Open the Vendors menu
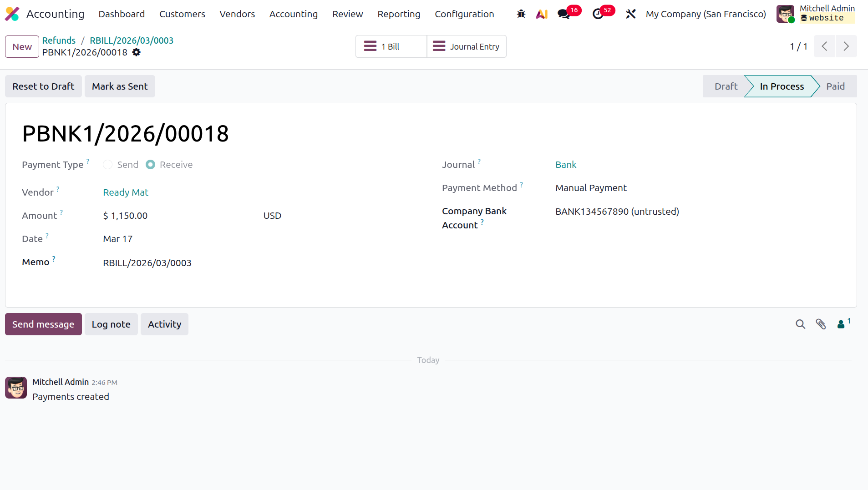 [237, 14]
